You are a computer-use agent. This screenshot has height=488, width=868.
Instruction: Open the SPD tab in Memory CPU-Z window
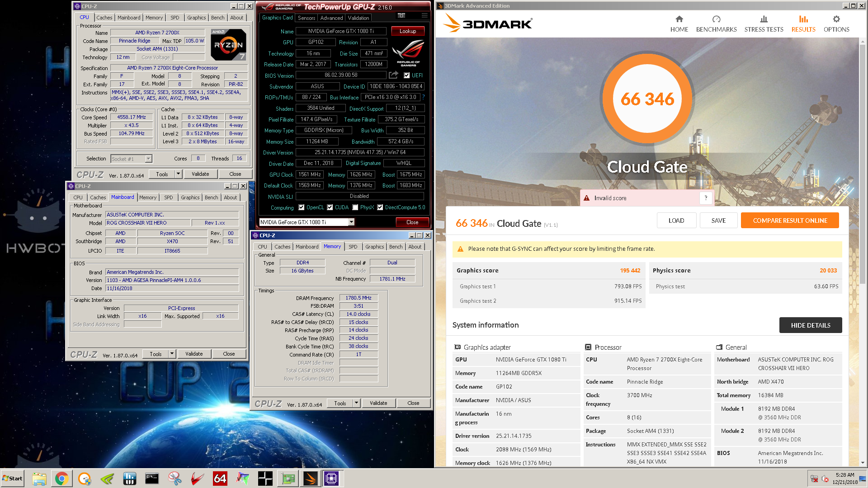pos(353,247)
